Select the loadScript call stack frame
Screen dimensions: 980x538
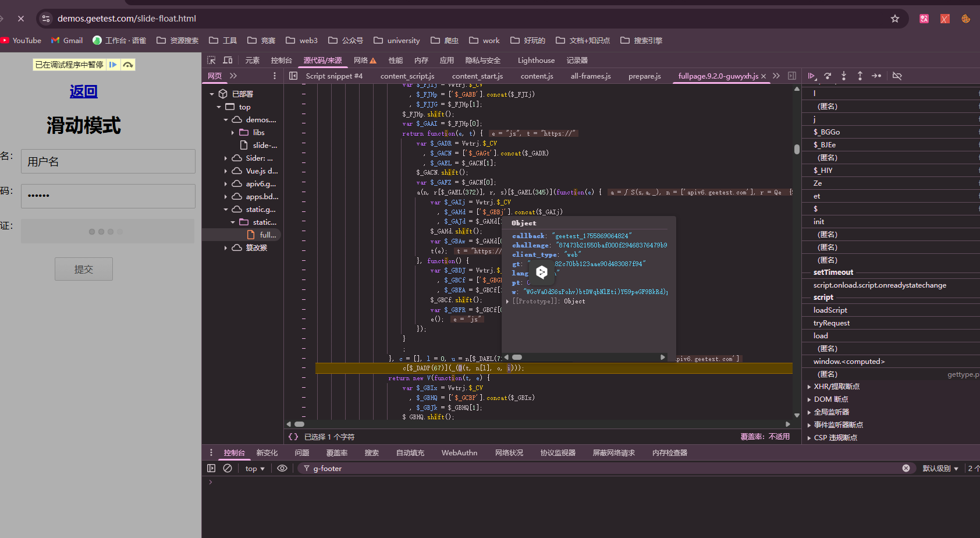[830, 310]
